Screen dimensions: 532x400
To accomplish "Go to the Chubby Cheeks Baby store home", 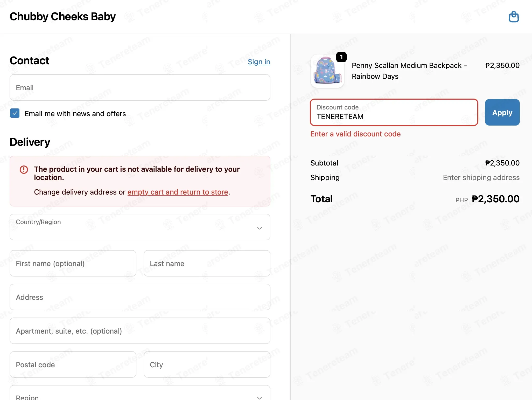I will (x=62, y=17).
